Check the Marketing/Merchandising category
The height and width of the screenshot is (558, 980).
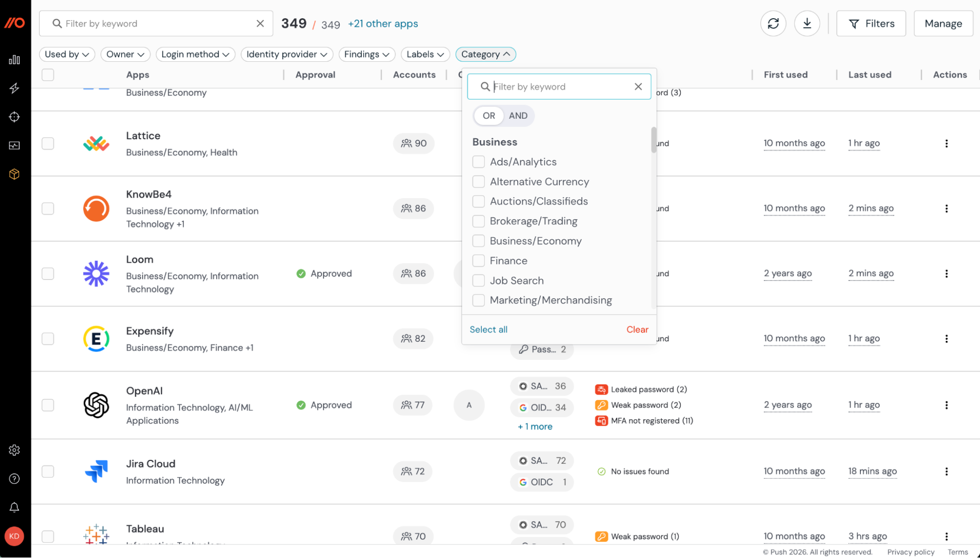point(478,301)
